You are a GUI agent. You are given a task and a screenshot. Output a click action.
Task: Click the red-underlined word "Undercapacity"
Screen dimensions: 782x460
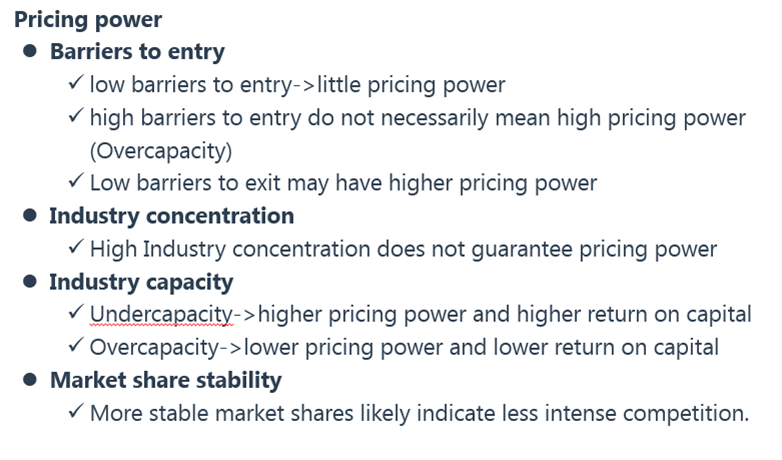(x=161, y=315)
